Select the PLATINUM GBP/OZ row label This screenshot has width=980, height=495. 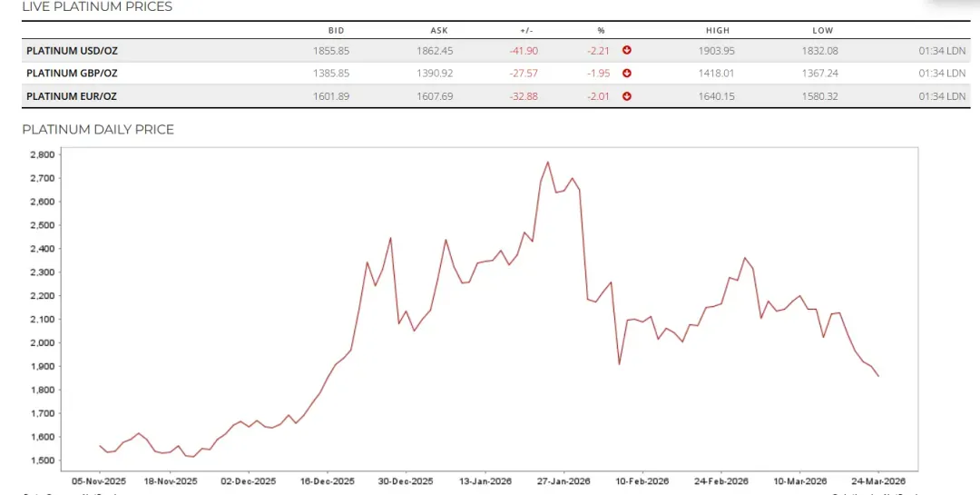coord(72,74)
